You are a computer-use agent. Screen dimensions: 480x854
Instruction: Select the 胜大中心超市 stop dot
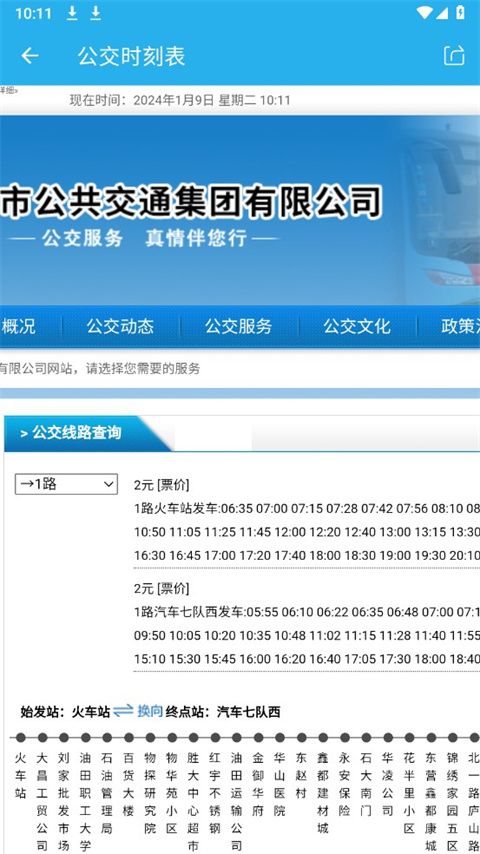pyautogui.click(x=193, y=738)
